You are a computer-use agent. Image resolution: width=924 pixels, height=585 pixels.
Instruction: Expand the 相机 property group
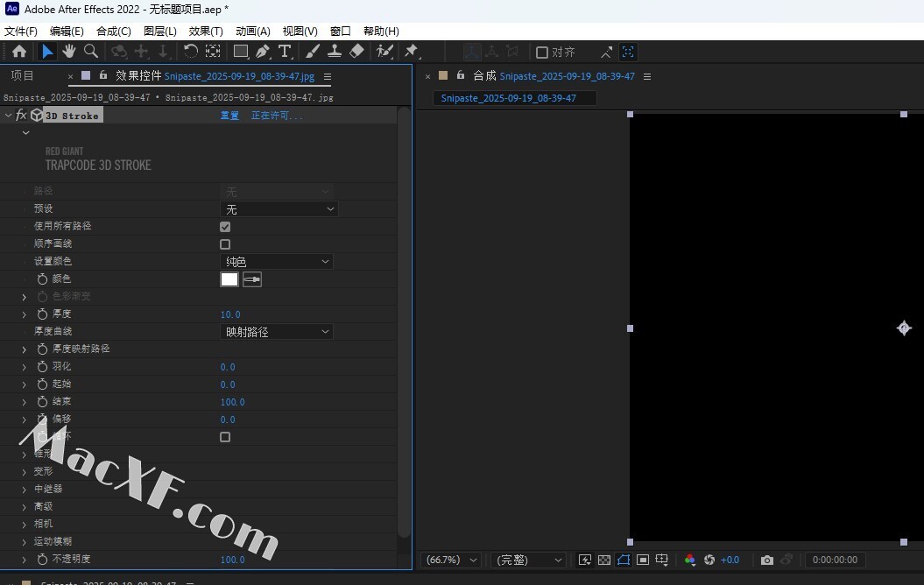point(25,524)
